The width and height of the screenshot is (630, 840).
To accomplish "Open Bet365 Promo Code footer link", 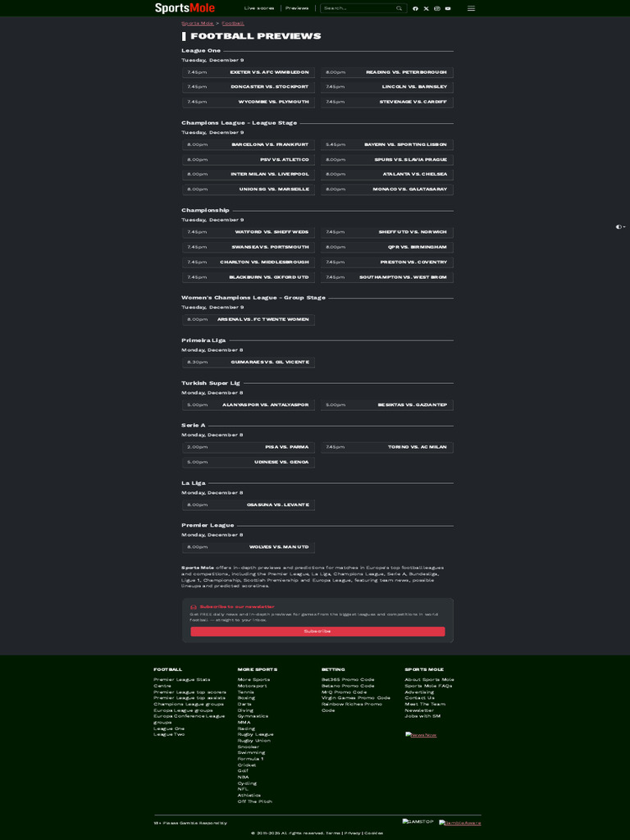I will pos(348,680).
